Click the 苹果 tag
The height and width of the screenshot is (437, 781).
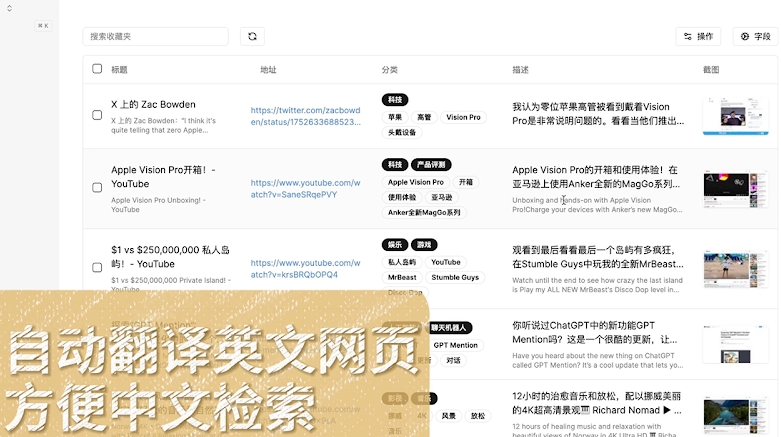(x=395, y=117)
